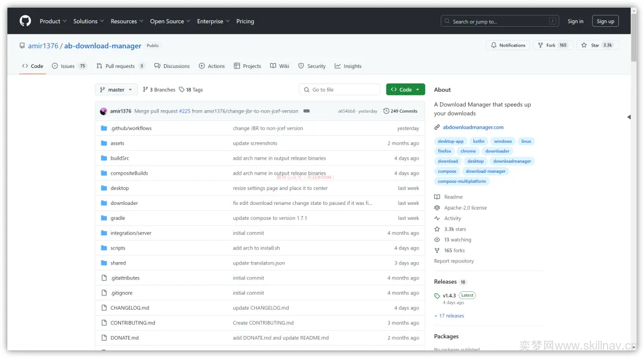Open commit 'update compose to version 1.7.1'
The width and height of the screenshot is (644, 358).
(270, 218)
